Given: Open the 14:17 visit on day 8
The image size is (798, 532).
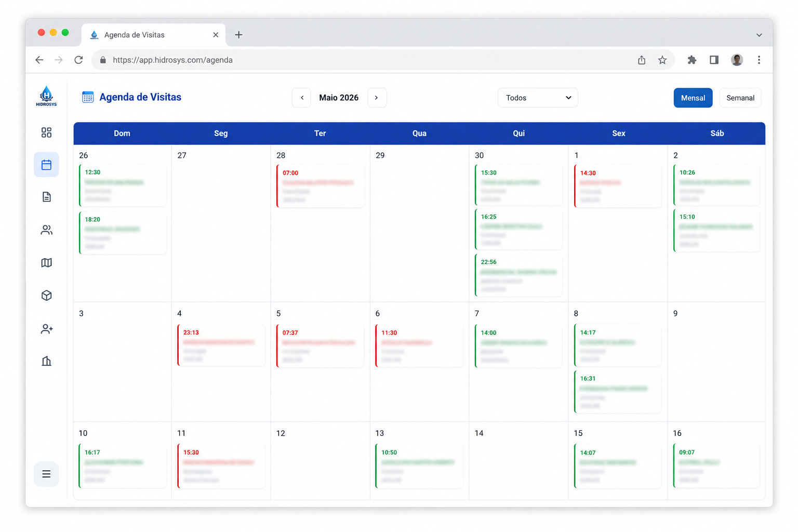Looking at the screenshot, I should pyautogui.click(x=618, y=345).
